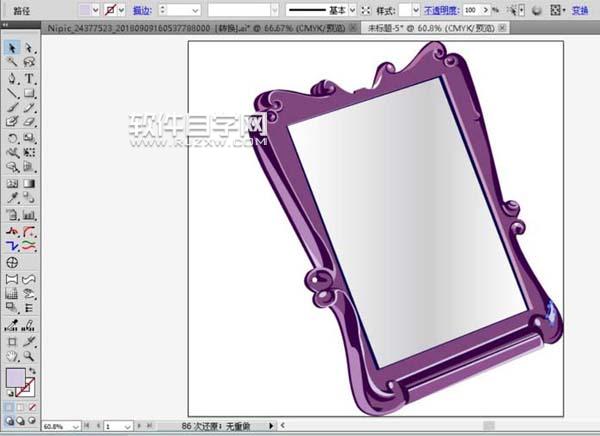The image size is (600, 436).
Task: Click the fill swatch in control bar
Action: click(84, 10)
